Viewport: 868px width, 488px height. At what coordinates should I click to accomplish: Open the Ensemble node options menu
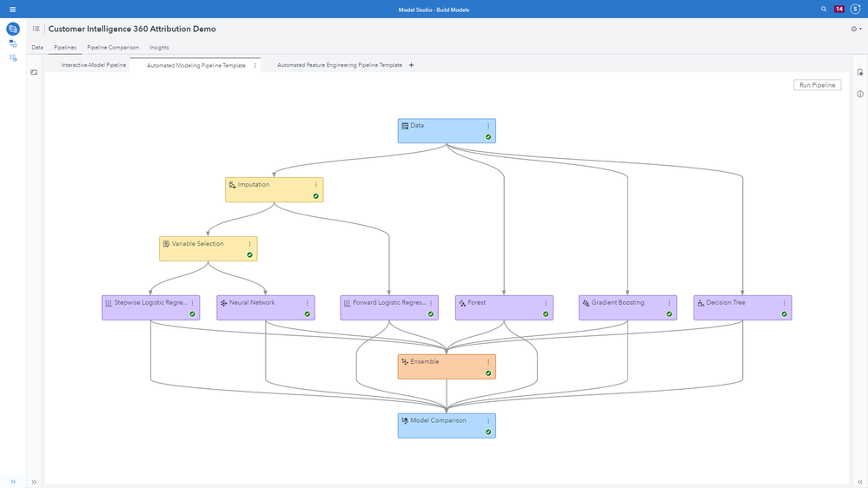488,362
